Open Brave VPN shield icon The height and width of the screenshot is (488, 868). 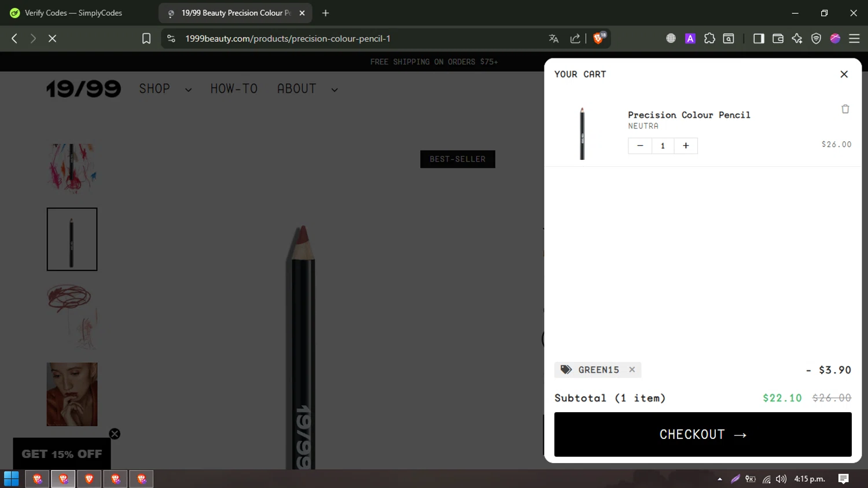[x=816, y=38]
